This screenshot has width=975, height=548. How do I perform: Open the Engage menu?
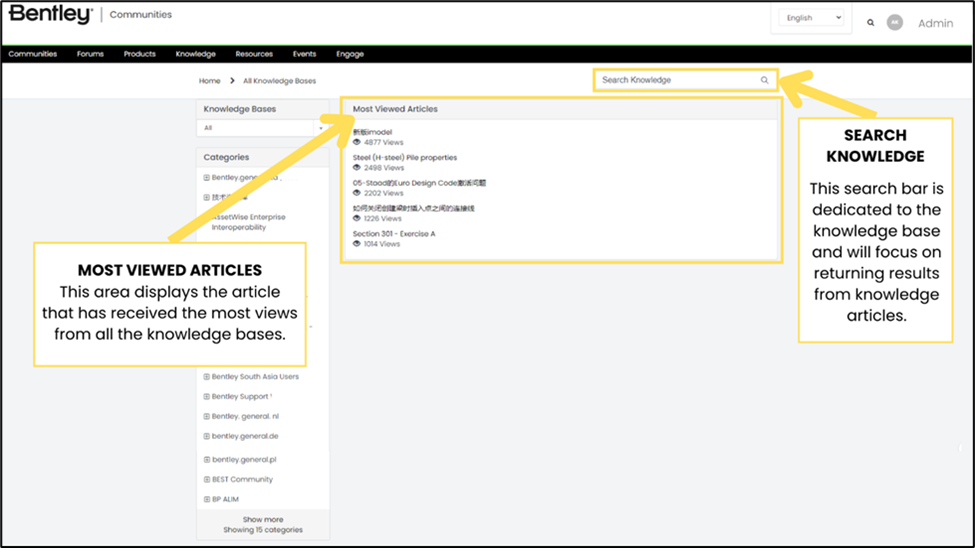tap(349, 54)
